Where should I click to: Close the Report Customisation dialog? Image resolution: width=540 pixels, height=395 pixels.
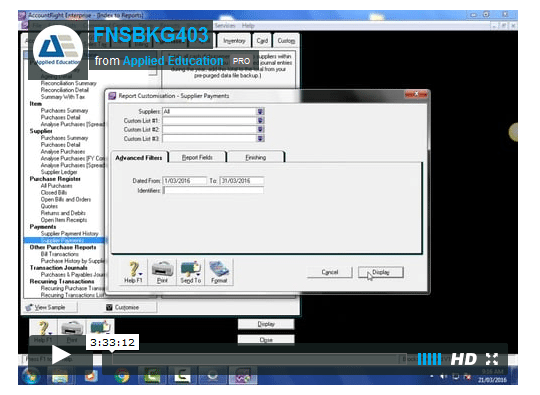(416, 94)
